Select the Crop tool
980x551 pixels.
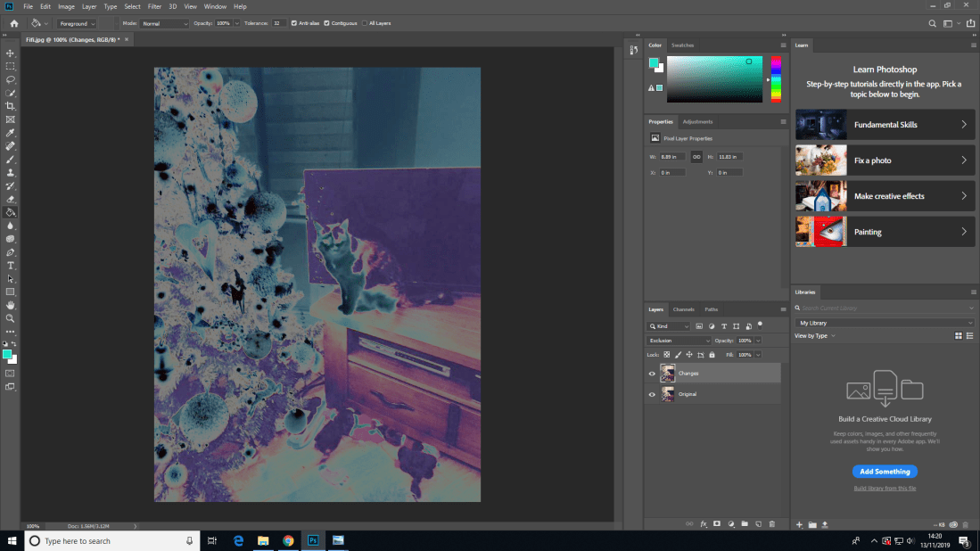10,105
